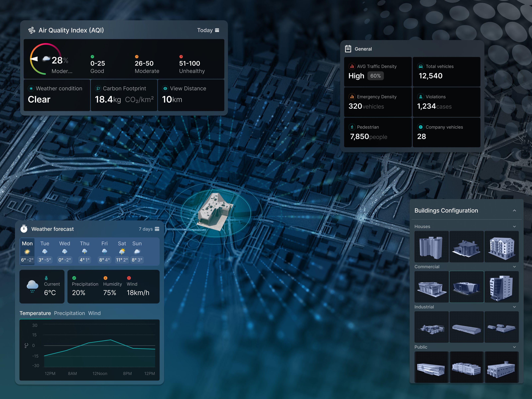Screen dimensions: 532x399
Task: Select Wed in the weekly forecast
Action: click(65, 251)
